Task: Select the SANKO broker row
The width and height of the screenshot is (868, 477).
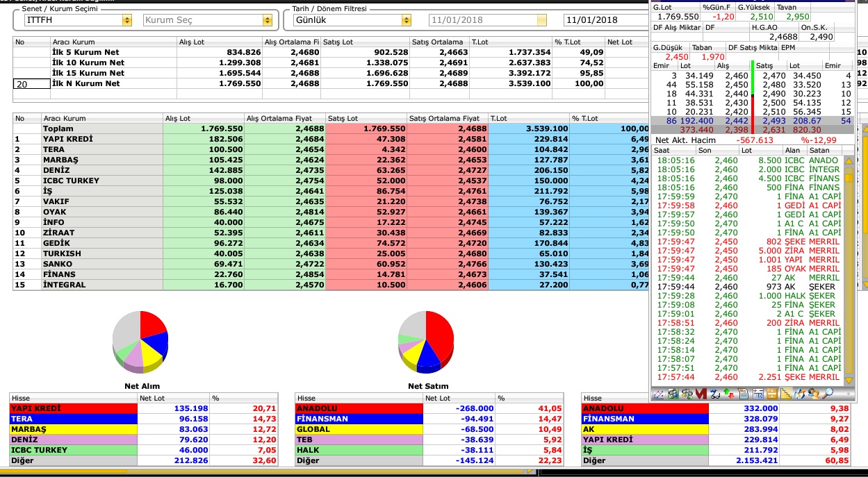Action: pyautogui.click(x=331, y=264)
